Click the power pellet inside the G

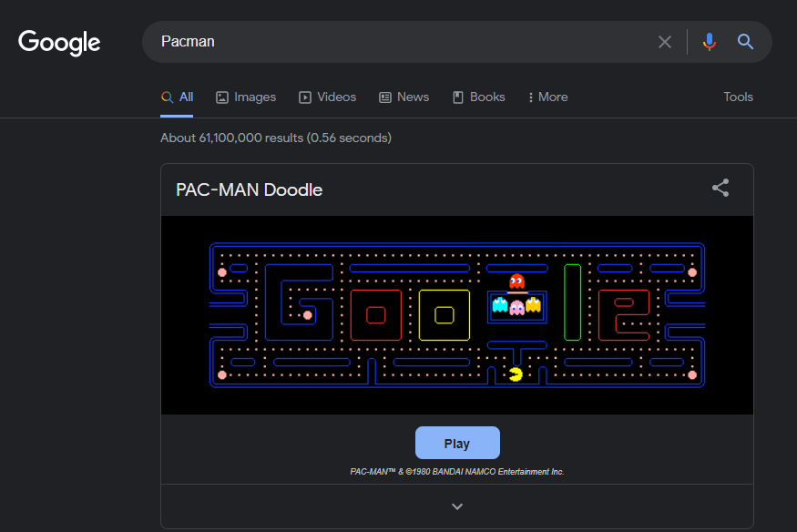pos(308,315)
